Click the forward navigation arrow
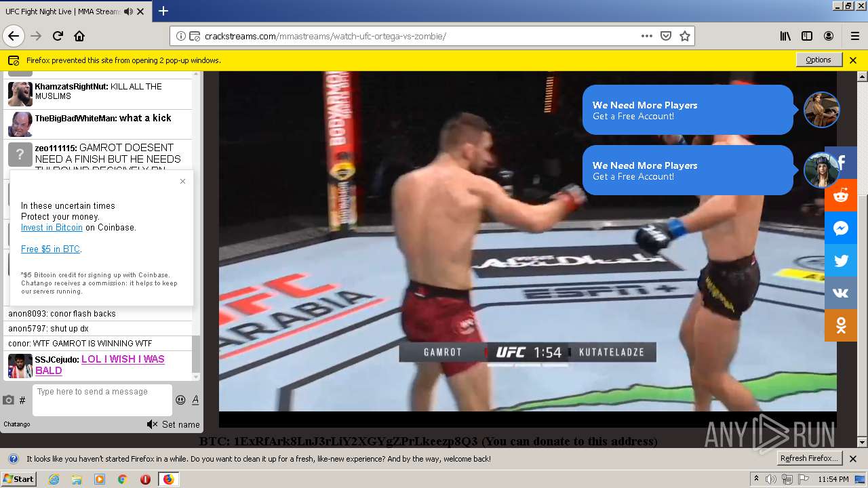The height and width of the screenshot is (488, 868). tap(36, 36)
